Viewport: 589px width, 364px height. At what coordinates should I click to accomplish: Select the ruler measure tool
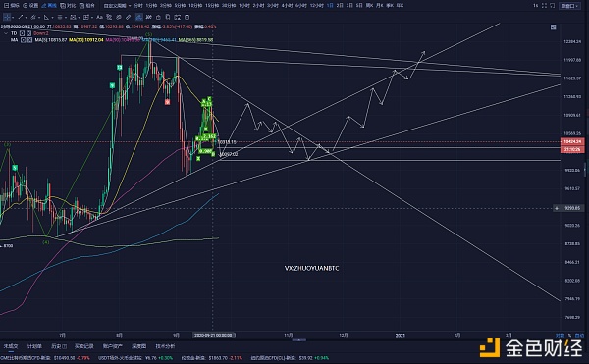128,17
